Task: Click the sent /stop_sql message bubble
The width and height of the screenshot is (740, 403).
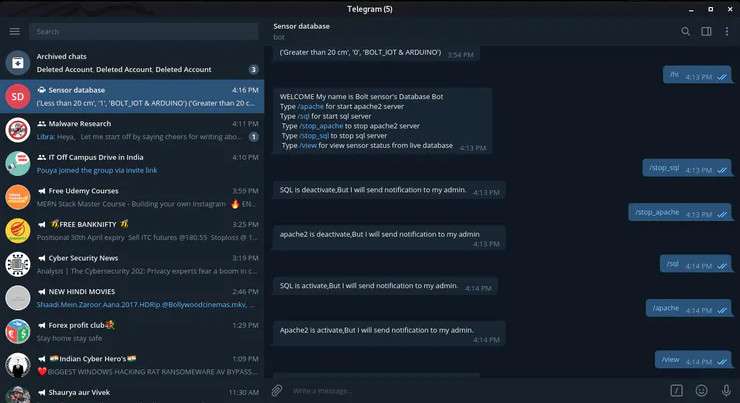Action: (687, 168)
